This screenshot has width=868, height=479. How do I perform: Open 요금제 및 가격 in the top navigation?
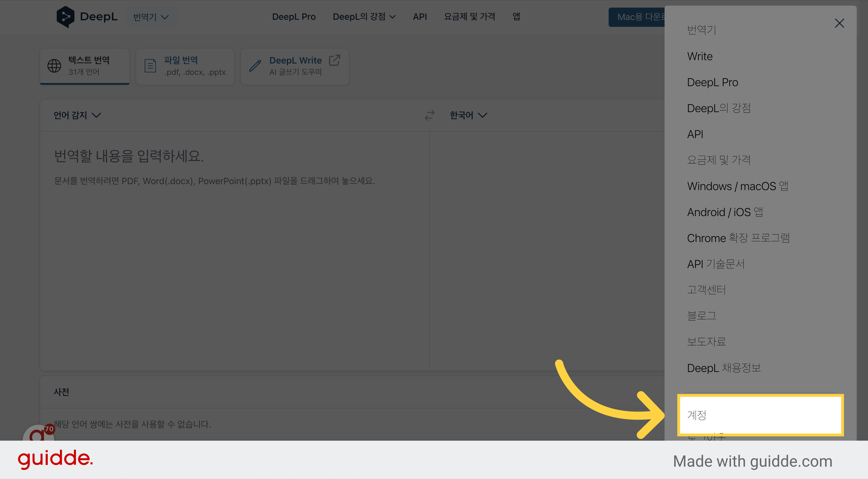point(469,16)
